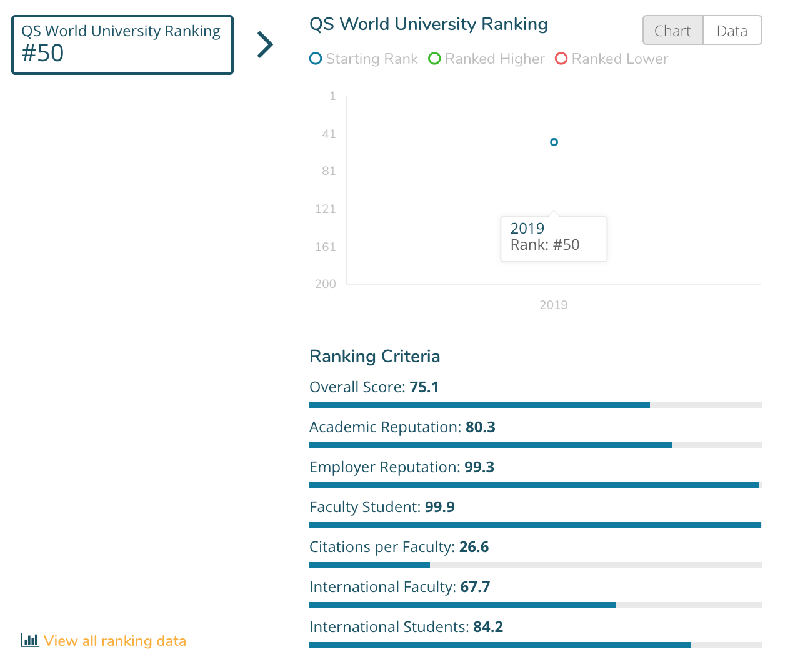
Task: Click the Ranked Lower legend label
Action: 620,59
